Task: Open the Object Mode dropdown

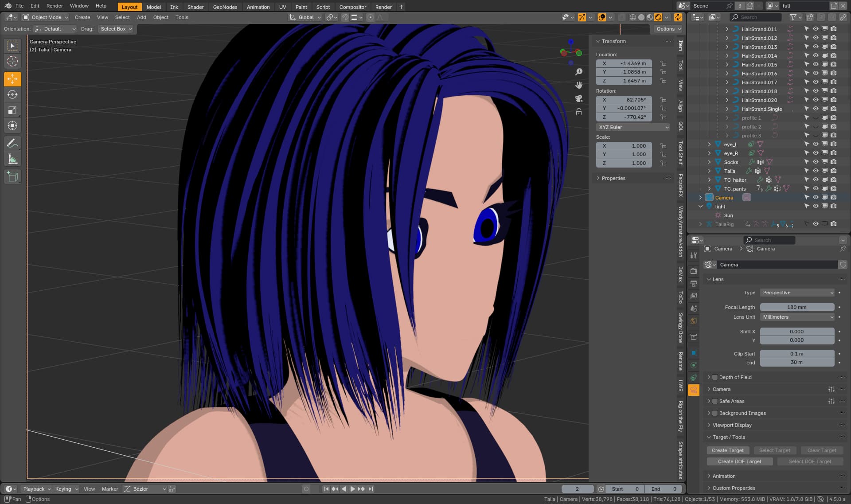Action: coord(45,17)
